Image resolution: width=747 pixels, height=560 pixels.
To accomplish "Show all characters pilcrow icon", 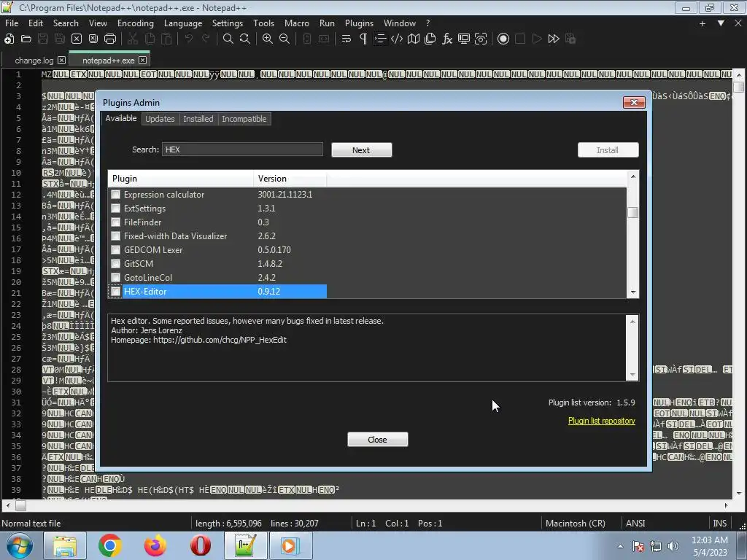I will click(363, 39).
